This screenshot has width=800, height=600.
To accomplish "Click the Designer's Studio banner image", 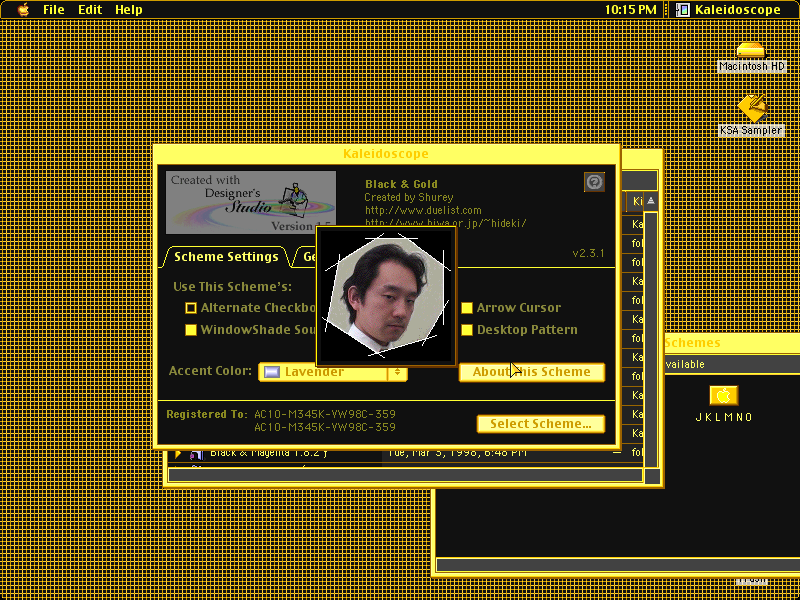I will pos(251,202).
